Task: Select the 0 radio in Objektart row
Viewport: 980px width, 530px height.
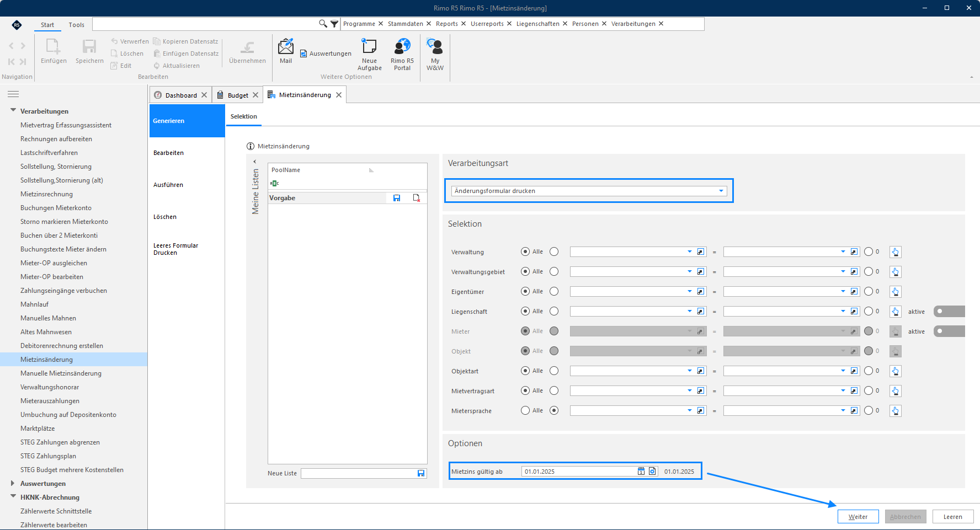Action: coord(869,371)
